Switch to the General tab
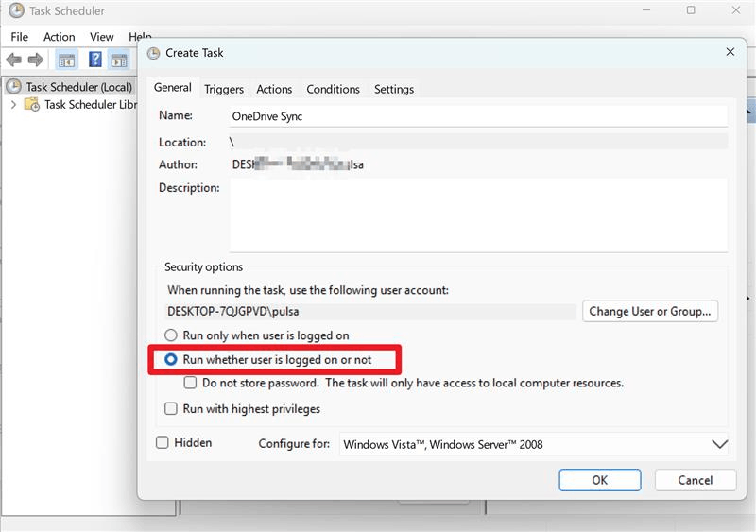The width and height of the screenshot is (756, 532). pos(173,87)
